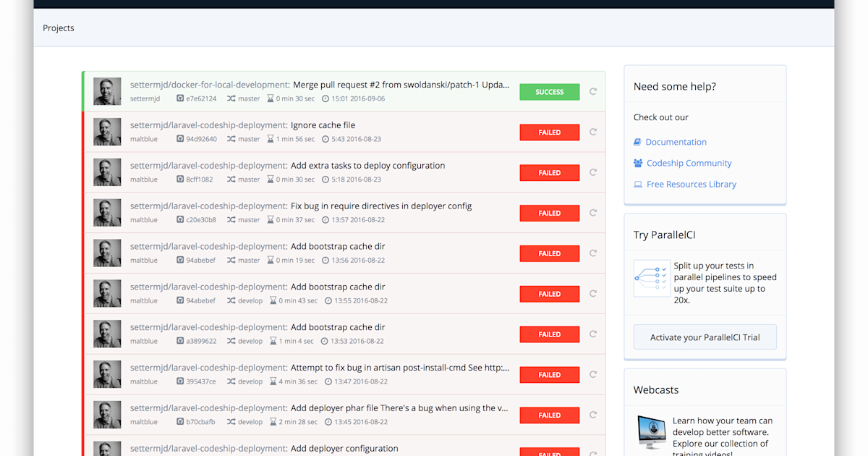Click avatar in 'Attempt to fix bug' row
Viewport: 868px width, 456px height.
(108, 374)
